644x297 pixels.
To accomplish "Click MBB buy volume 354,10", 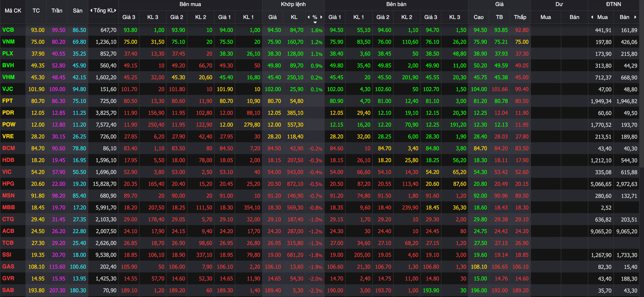I will pyautogui.click(x=252, y=207).
